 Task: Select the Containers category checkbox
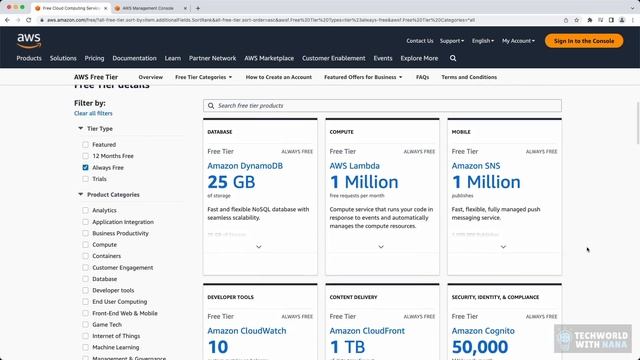(85, 256)
